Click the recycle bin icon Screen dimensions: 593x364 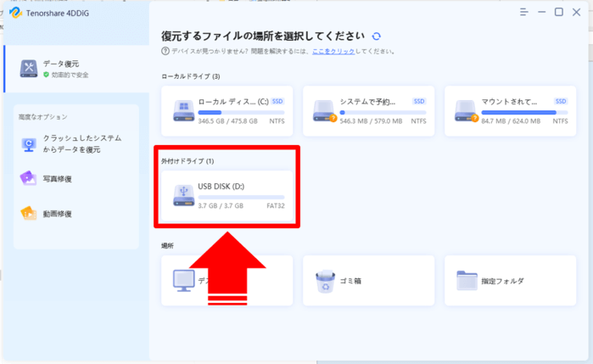coord(325,281)
